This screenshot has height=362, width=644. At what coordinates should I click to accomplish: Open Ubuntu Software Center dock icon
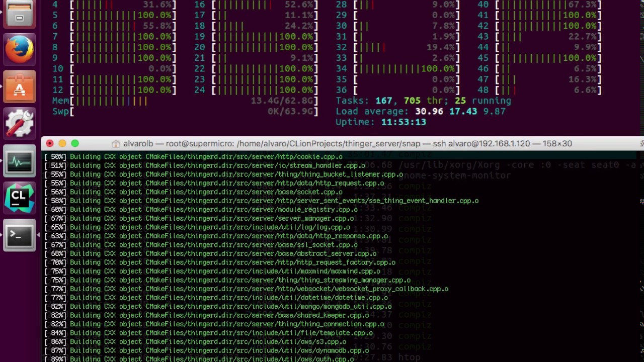20,86
